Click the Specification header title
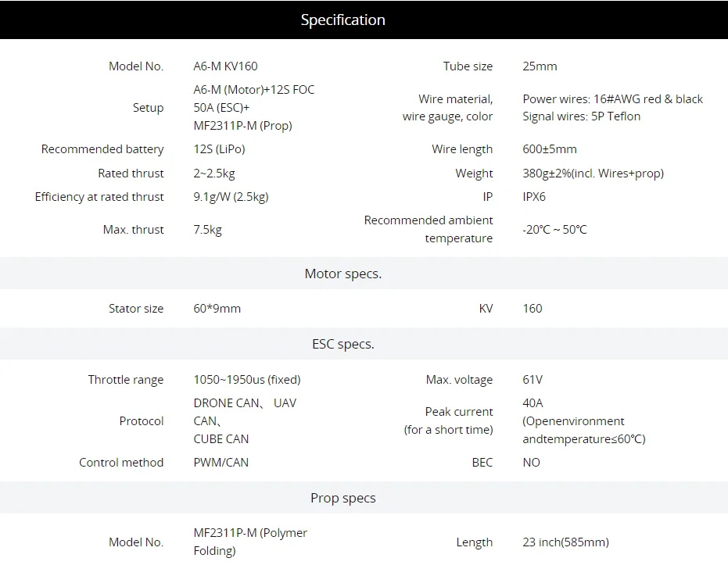728x576 pixels. (x=342, y=20)
